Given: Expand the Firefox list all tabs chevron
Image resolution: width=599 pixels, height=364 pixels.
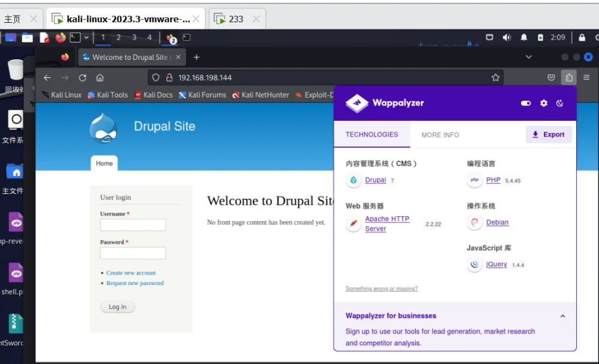Looking at the screenshot, I should click(529, 57).
